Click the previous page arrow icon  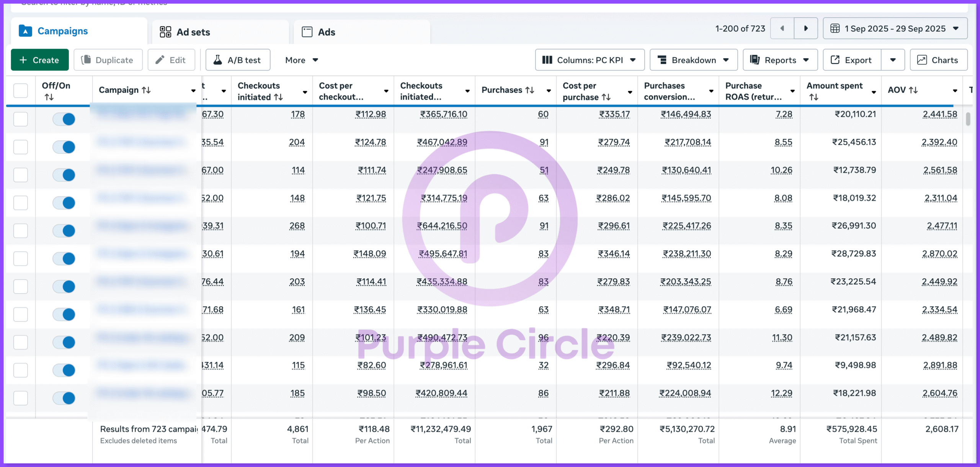tap(782, 28)
